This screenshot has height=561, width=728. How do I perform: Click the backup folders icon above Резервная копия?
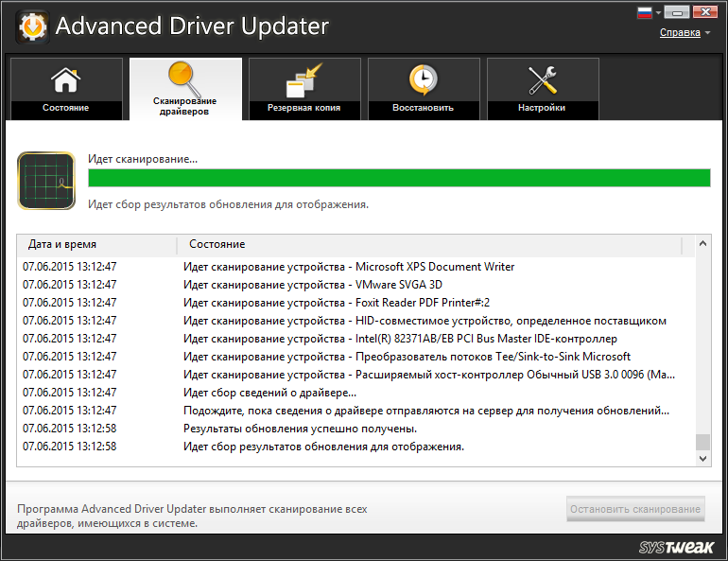click(x=303, y=80)
